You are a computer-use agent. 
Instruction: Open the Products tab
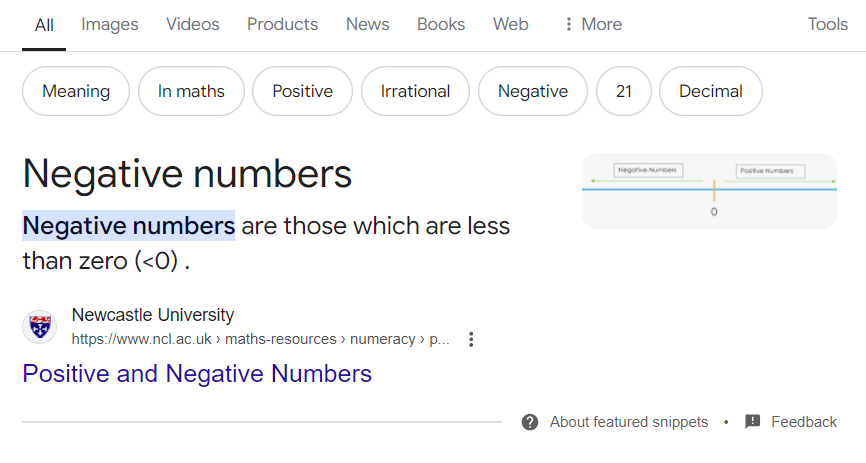(282, 24)
